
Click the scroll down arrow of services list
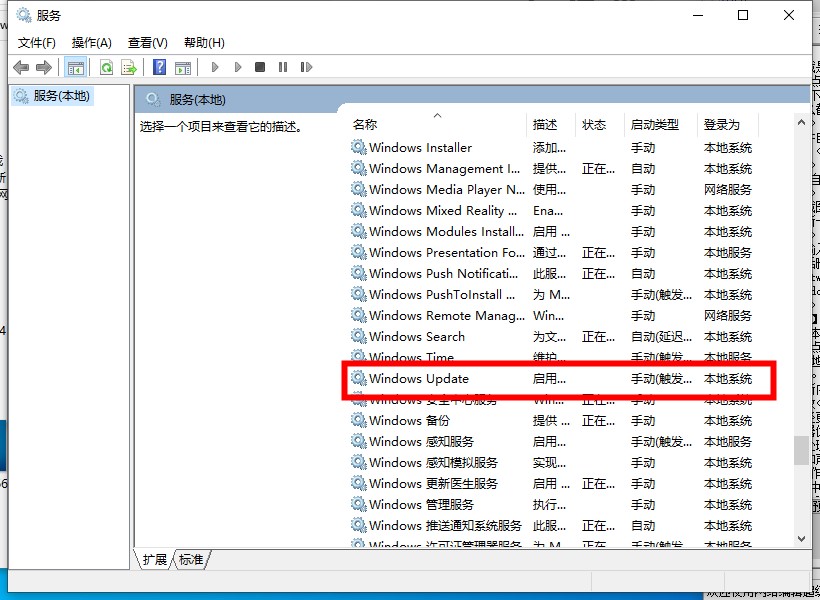coord(801,538)
